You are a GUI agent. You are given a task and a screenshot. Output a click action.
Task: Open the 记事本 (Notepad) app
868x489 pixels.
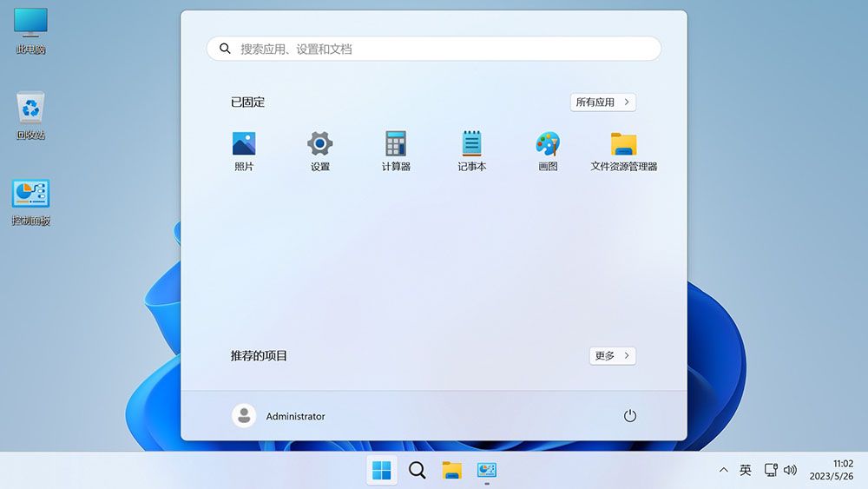471,151
